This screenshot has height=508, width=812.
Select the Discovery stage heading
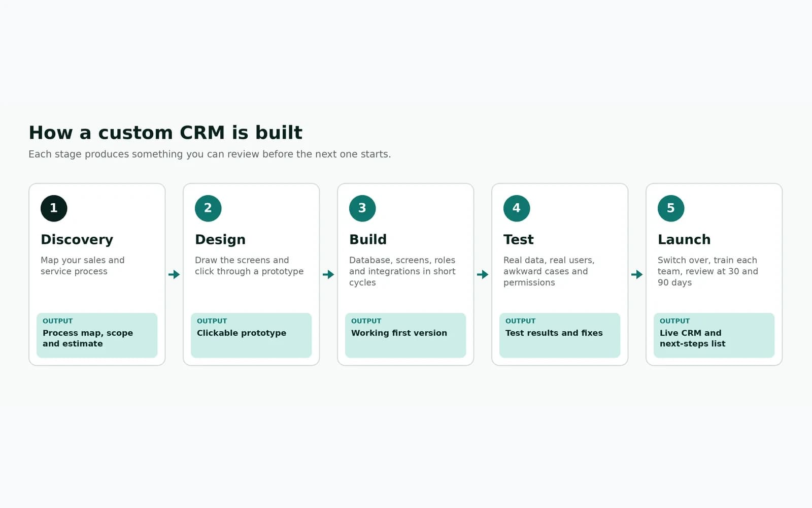coord(77,239)
